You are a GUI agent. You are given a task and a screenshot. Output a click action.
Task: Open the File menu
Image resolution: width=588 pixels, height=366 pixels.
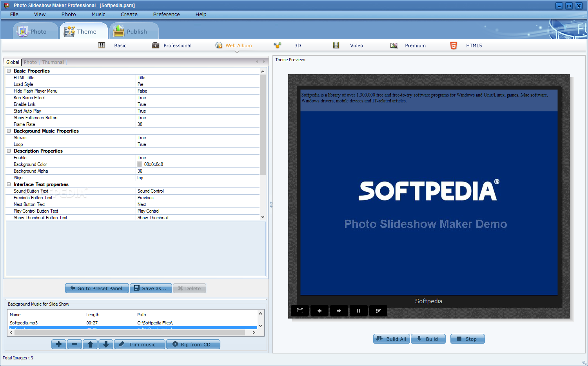point(15,14)
